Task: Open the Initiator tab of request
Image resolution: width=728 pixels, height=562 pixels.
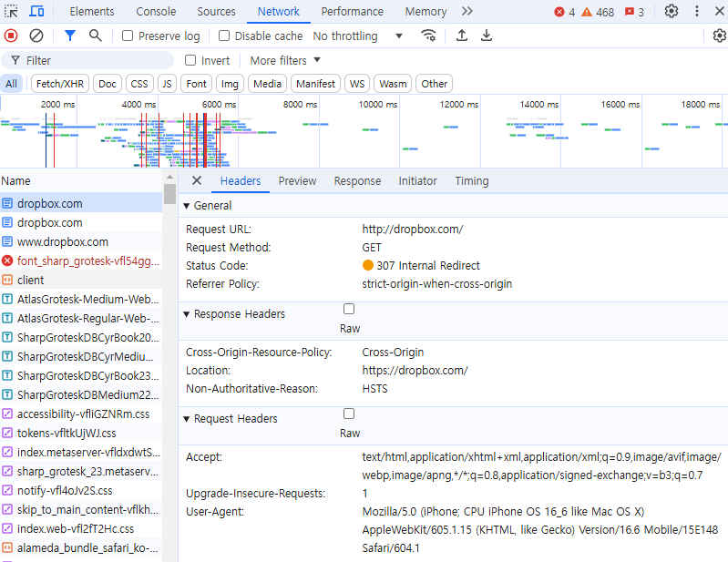Action: tap(418, 180)
